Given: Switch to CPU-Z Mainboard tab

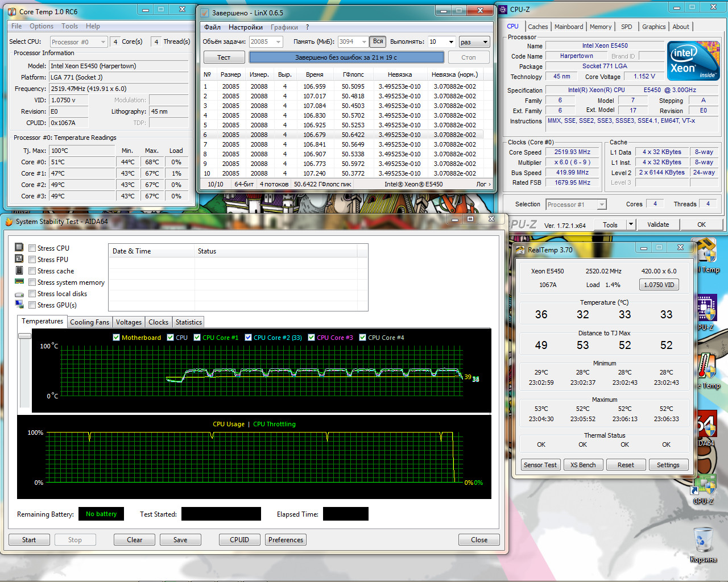Looking at the screenshot, I should [569, 27].
